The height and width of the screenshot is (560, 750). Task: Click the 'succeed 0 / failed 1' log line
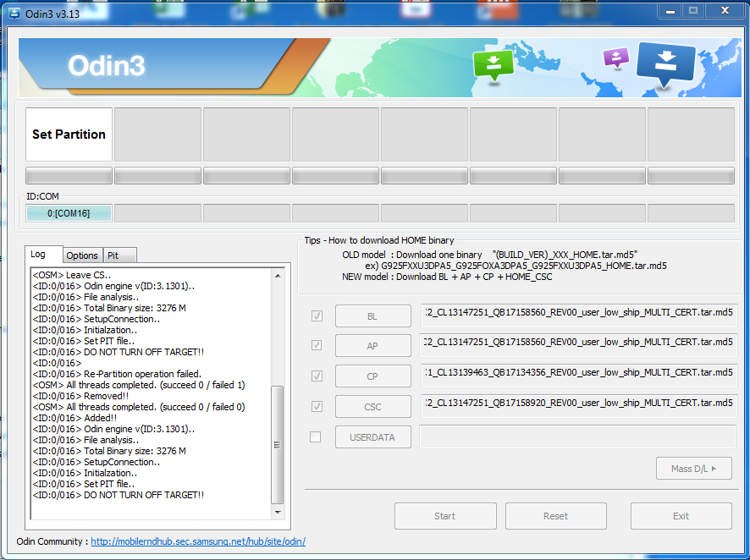pos(139,385)
